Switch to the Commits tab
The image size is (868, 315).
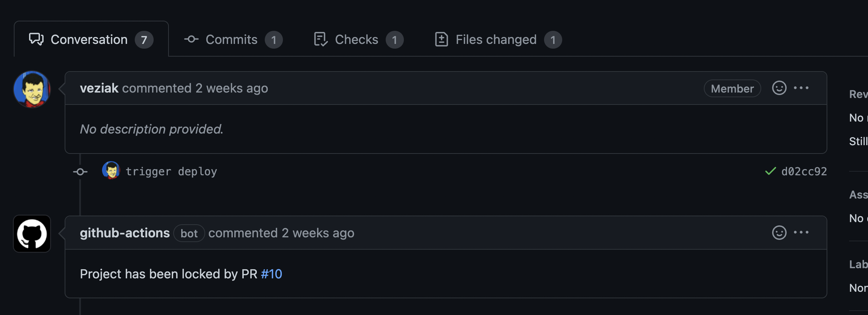[232, 40]
